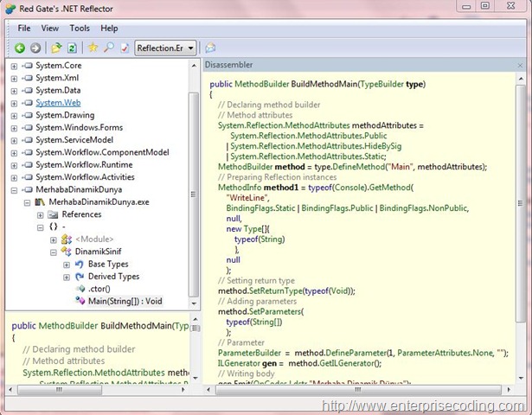Select the <Module> tree item

pyautogui.click(x=94, y=239)
